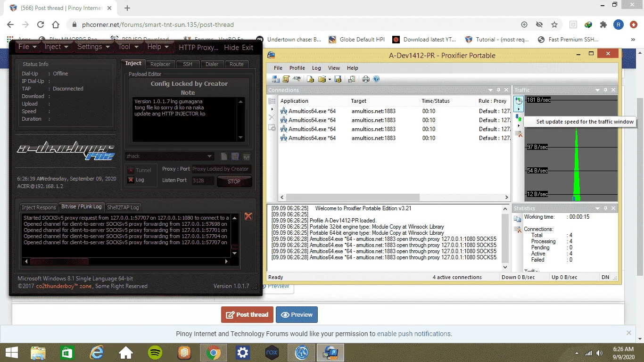This screenshot has width=644, height=362.
Task: Open the Inject Respons log tab
Action: pyautogui.click(x=39, y=207)
